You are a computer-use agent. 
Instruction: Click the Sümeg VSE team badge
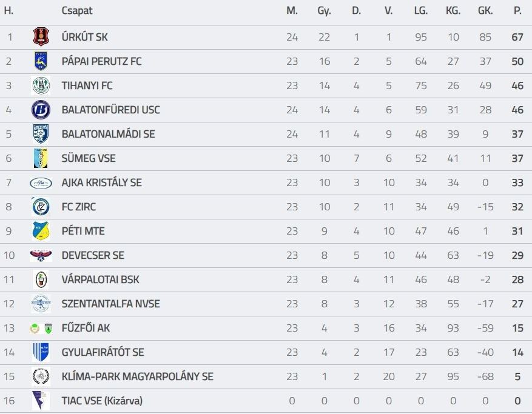(41, 158)
